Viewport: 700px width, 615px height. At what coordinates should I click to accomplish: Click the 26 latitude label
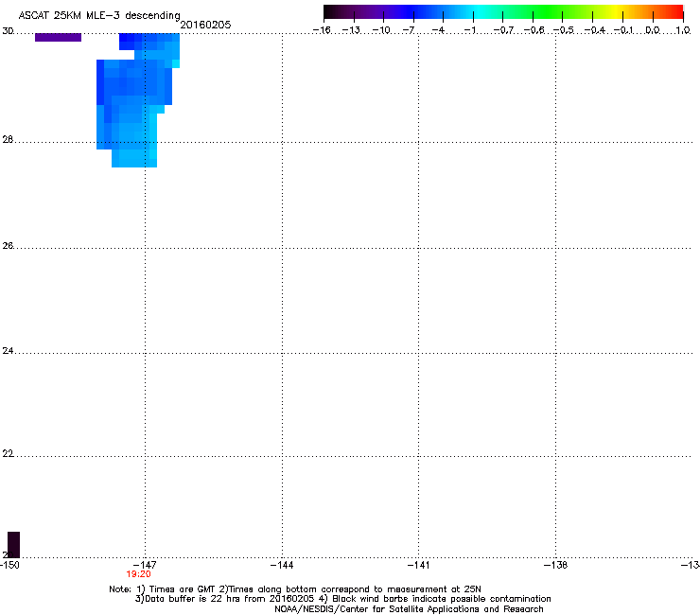pyautogui.click(x=8, y=246)
